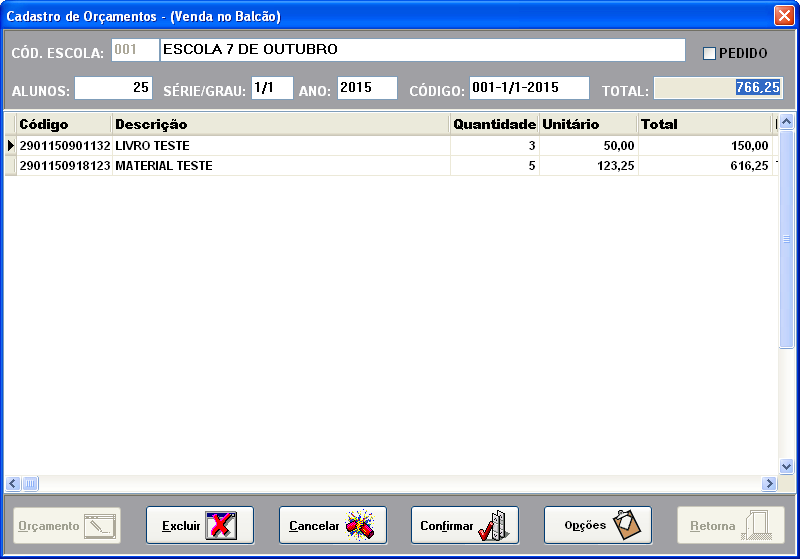Viewport: 800px width, 559px height.
Task: Click the Unitário column header
Action: click(x=588, y=124)
